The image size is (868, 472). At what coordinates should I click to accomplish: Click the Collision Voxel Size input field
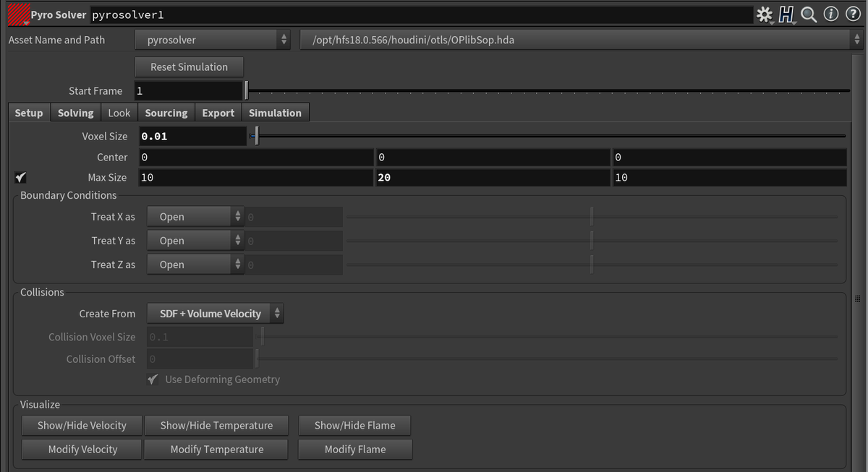pos(200,337)
